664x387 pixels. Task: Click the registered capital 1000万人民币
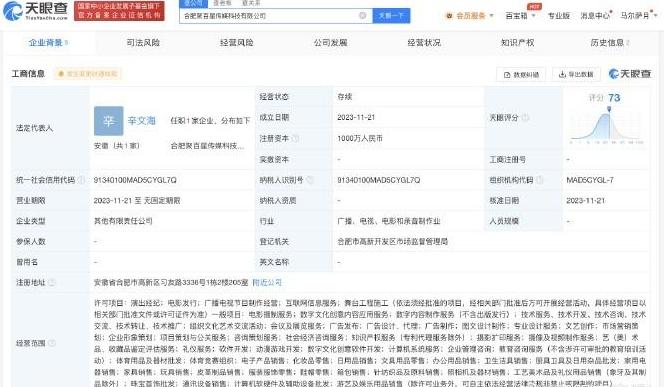coord(360,138)
